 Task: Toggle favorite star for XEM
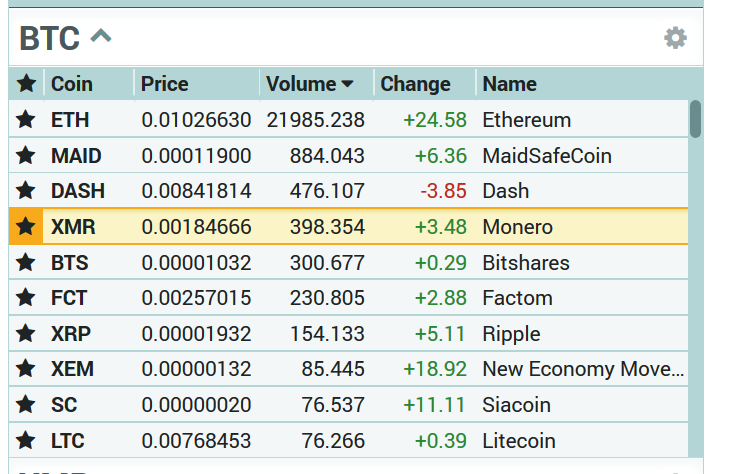pos(26,369)
